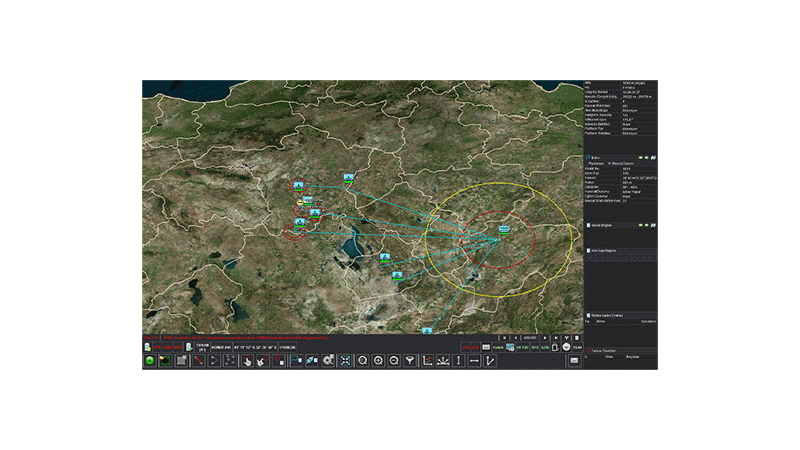Select the northernmost unit icon on map

[348, 178]
